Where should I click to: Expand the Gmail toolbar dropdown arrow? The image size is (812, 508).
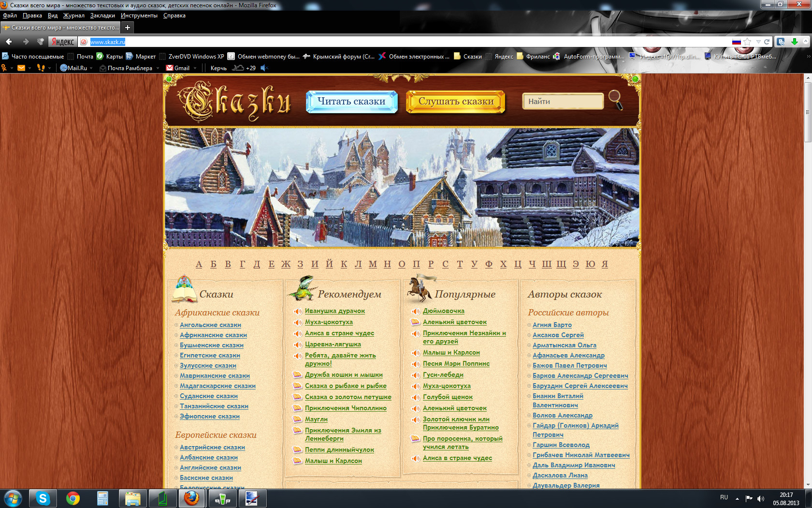195,68
